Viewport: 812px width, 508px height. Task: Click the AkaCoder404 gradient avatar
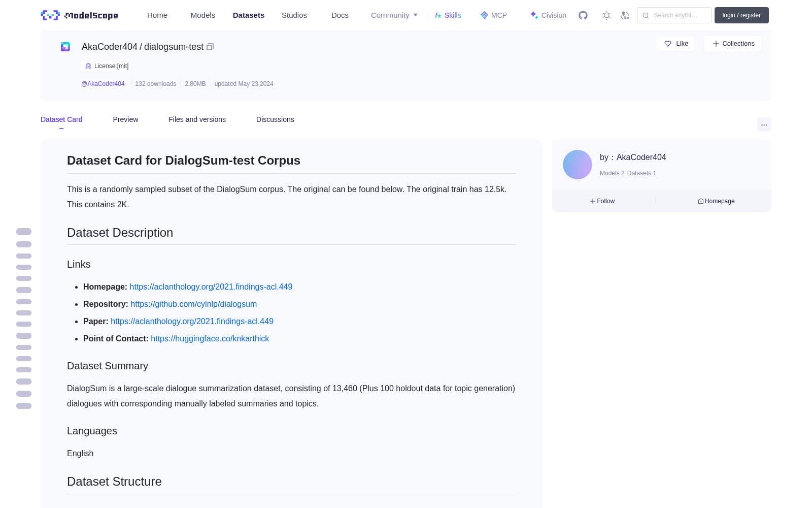578,165
